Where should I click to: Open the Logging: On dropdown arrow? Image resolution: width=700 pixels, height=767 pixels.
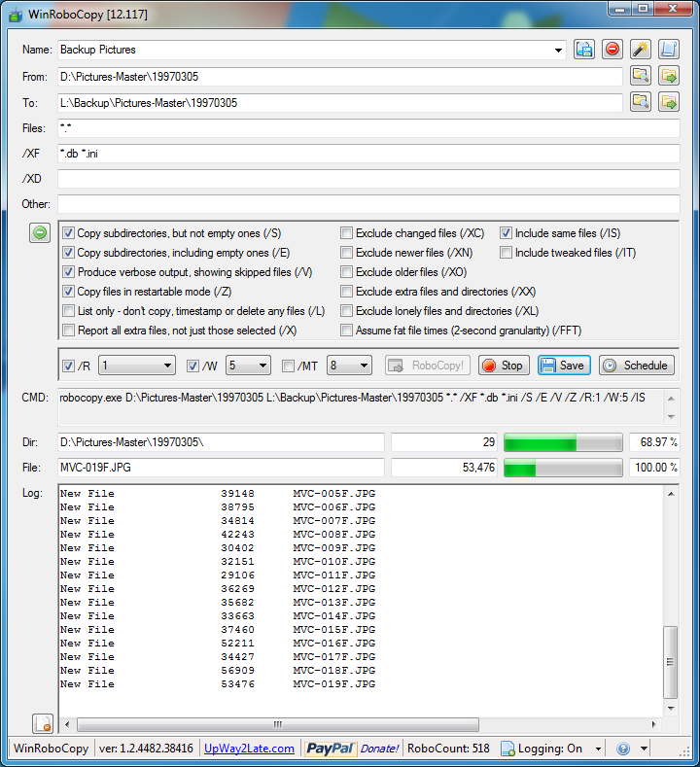click(x=598, y=749)
